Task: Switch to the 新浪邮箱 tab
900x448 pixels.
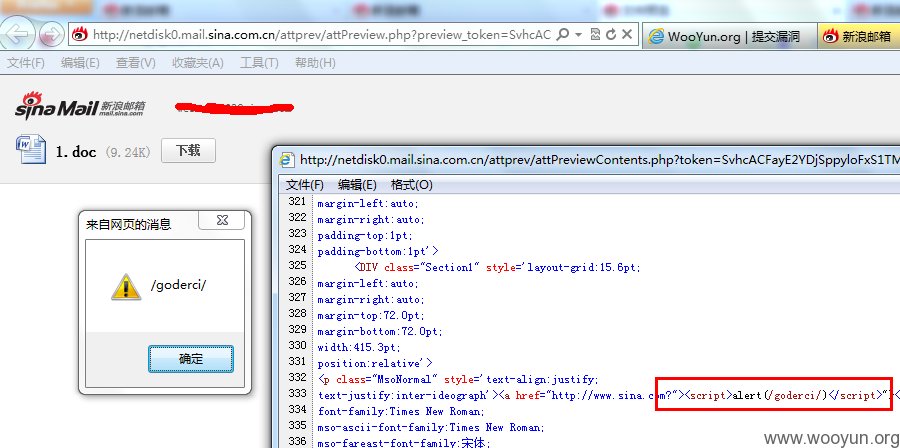Action: coord(858,36)
